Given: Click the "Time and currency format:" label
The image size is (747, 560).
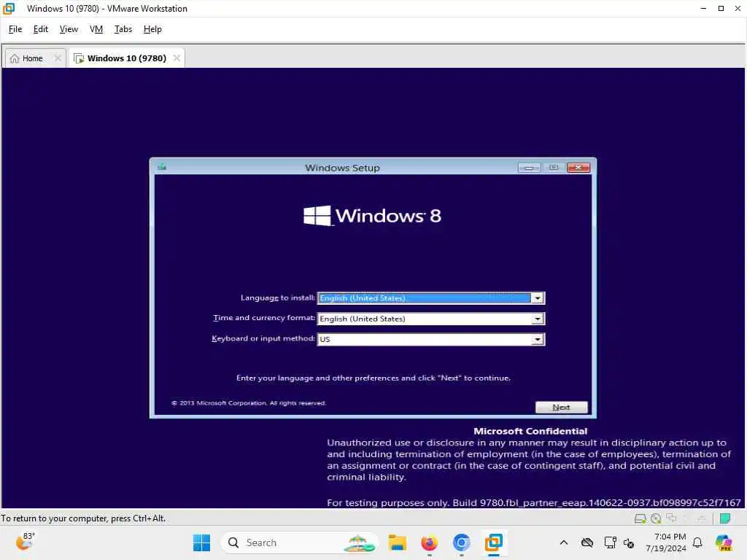Looking at the screenshot, I should pyautogui.click(x=264, y=318).
